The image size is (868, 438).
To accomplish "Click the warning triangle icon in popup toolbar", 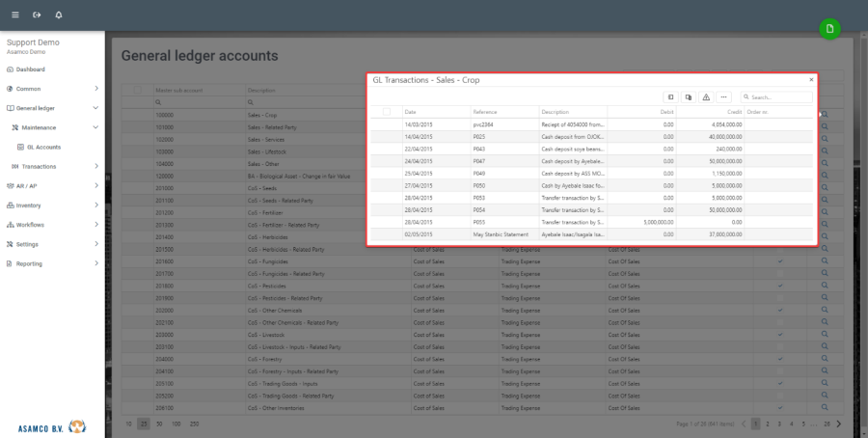I will [x=706, y=97].
